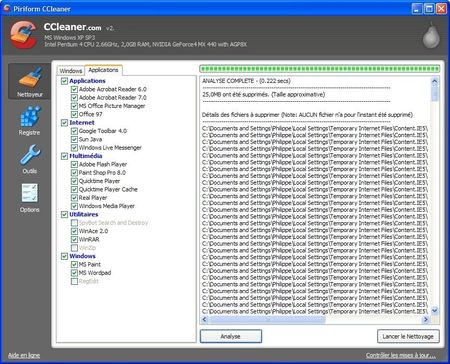Open the Outils wrench section
This screenshot has height=364, width=450.
(x=30, y=159)
